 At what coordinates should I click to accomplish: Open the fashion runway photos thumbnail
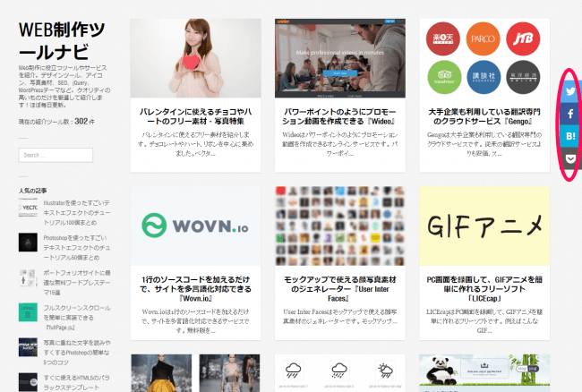pos(195,373)
